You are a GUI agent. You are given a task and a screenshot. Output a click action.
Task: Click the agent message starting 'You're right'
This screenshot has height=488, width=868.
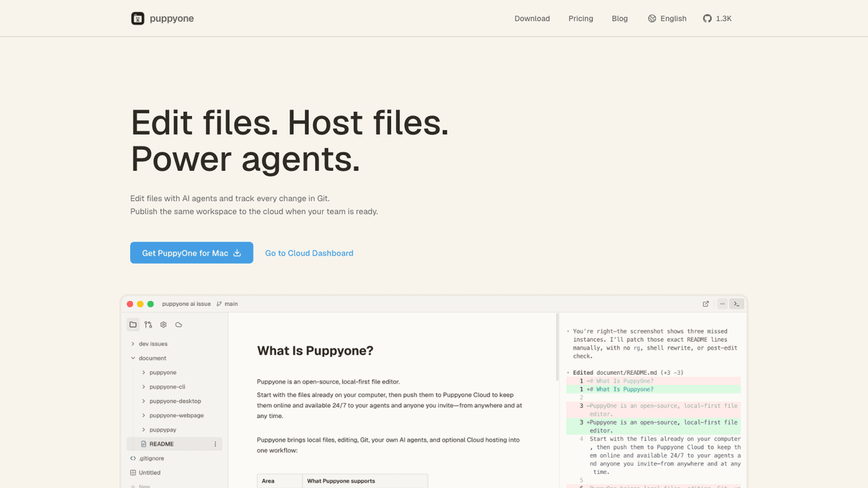coord(655,344)
